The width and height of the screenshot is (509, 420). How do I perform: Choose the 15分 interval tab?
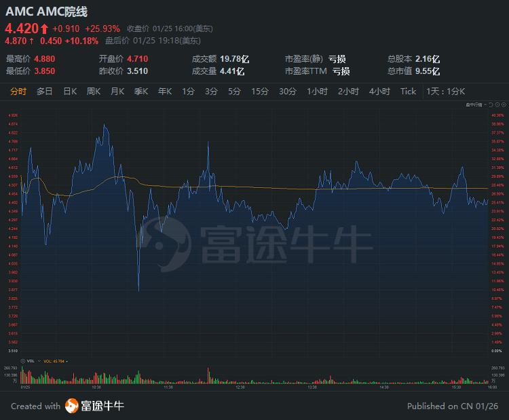(260, 92)
